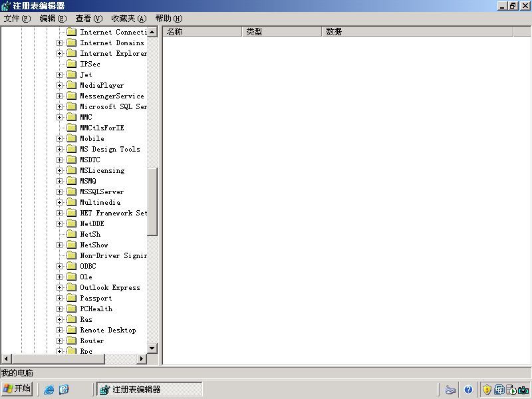Open the 文件(F) menu

[17, 19]
